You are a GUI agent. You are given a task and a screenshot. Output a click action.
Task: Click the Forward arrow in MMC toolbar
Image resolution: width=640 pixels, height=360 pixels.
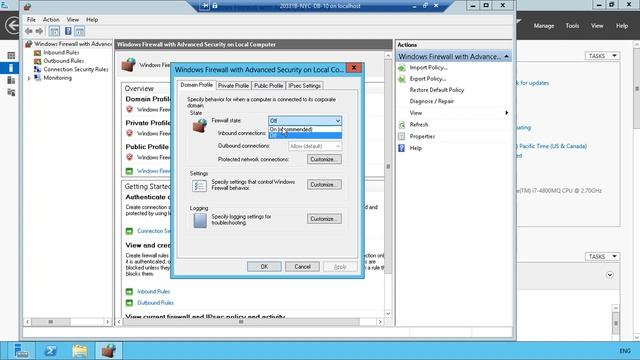[x=39, y=31]
